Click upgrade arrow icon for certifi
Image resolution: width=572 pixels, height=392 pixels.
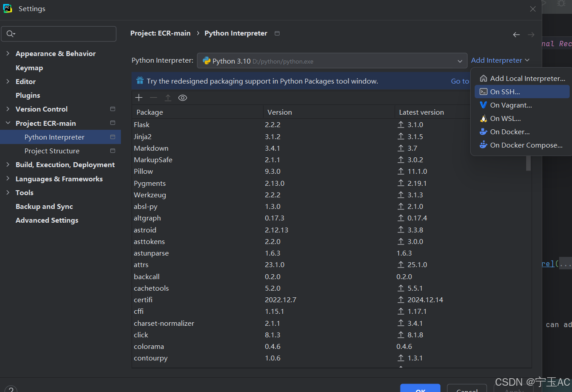401,300
